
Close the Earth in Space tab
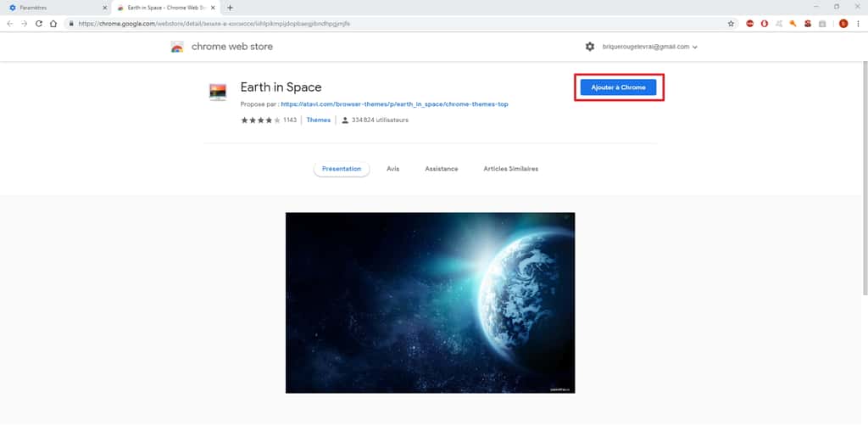point(213,8)
